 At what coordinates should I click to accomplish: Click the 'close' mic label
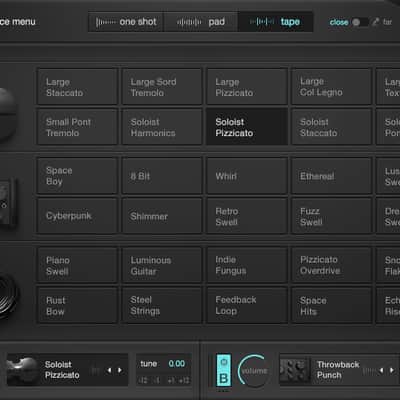coord(339,22)
